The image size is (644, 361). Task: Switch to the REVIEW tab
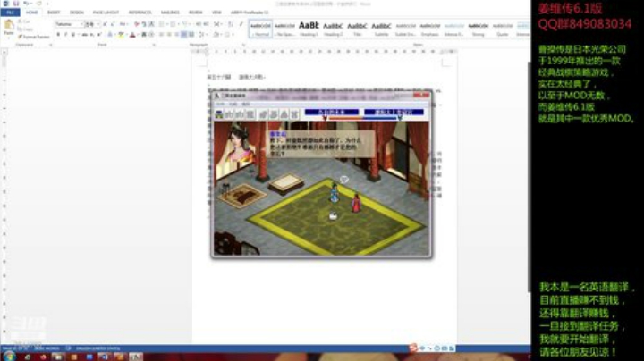pos(196,13)
